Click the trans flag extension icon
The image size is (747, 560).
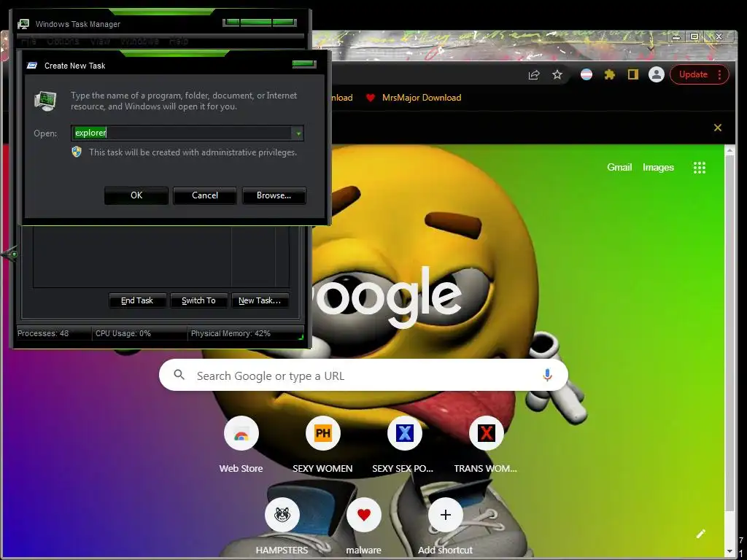(587, 74)
